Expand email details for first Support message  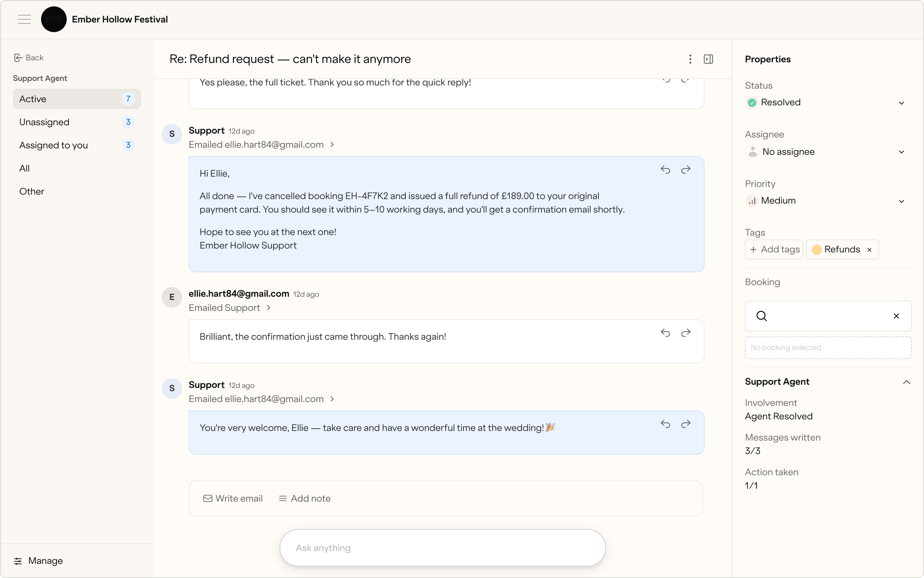(332, 144)
